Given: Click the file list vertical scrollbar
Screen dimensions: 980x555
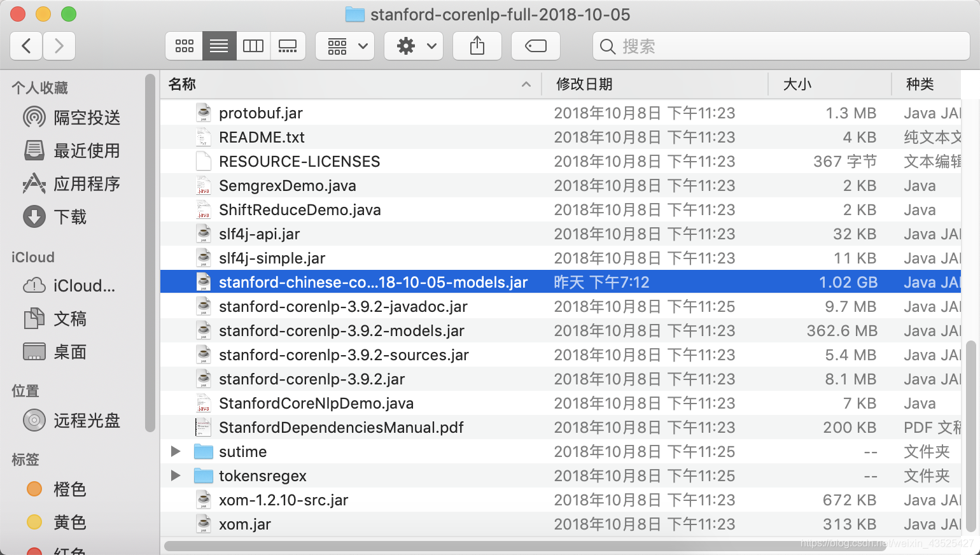Looking at the screenshot, I should click(971, 436).
